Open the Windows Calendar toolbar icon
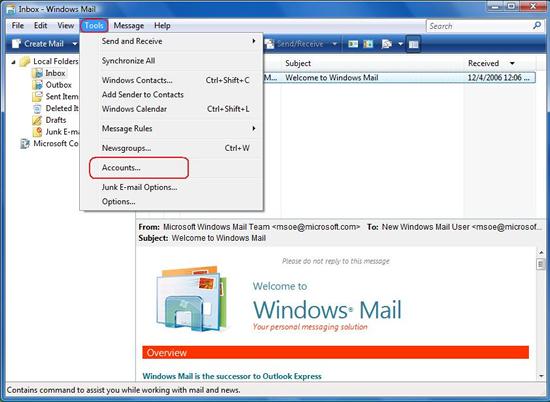The width and height of the screenshot is (550, 402). (368, 44)
